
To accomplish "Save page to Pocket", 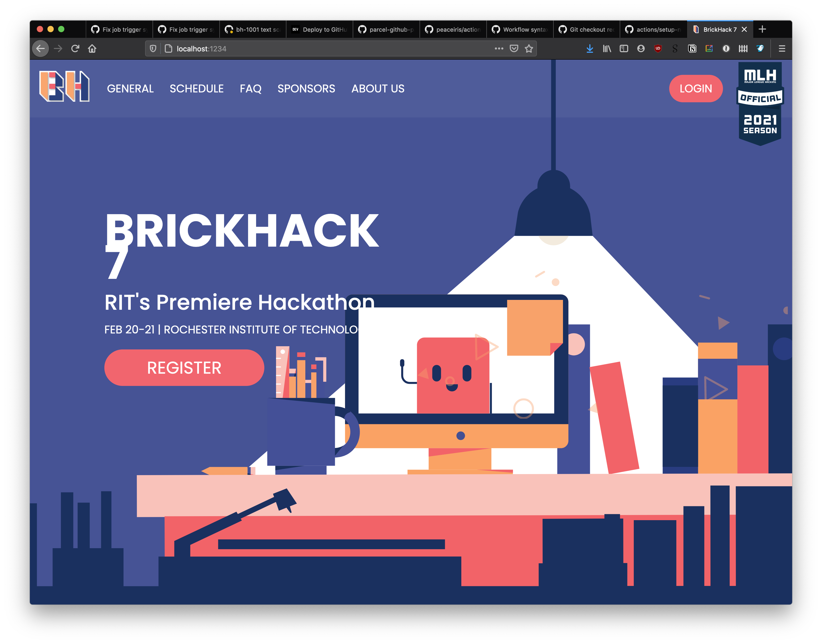I will point(514,49).
